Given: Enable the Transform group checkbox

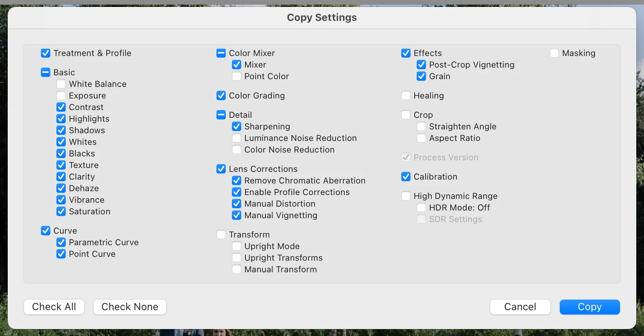Looking at the screenshot, I should coord(221,235).
